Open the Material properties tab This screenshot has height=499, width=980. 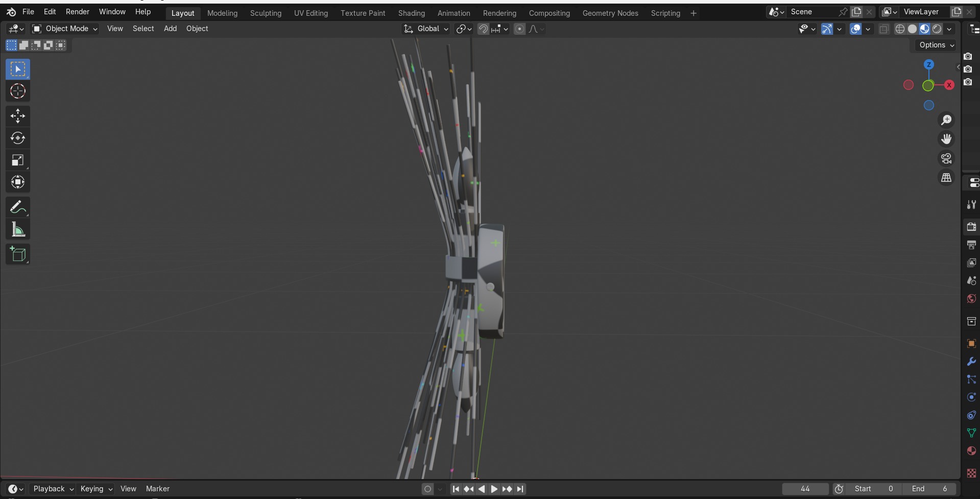tap(971, 450)
